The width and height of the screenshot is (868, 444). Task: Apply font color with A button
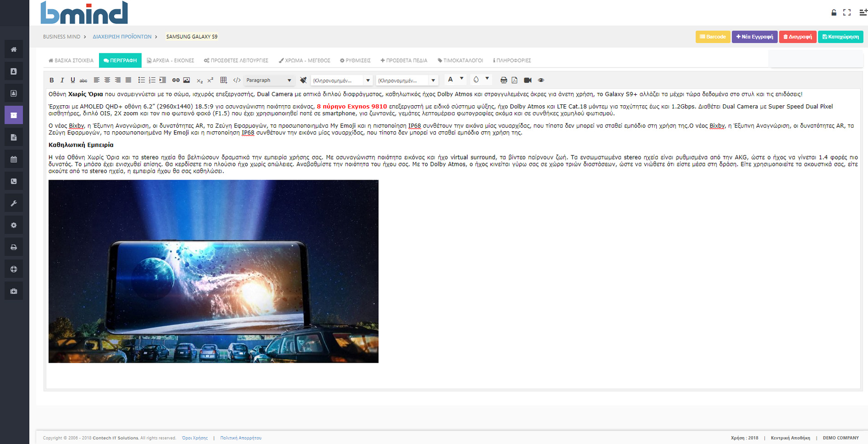tap(450, 79)
